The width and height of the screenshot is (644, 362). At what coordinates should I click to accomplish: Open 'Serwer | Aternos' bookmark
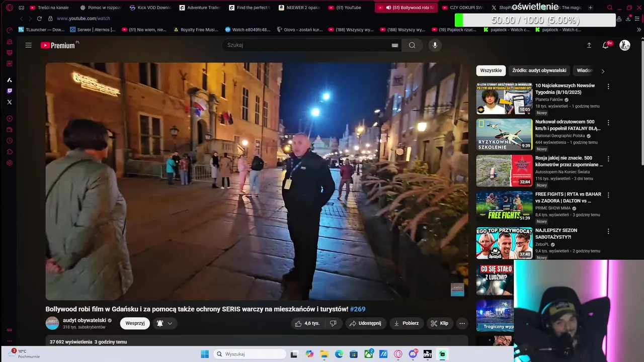93,30
